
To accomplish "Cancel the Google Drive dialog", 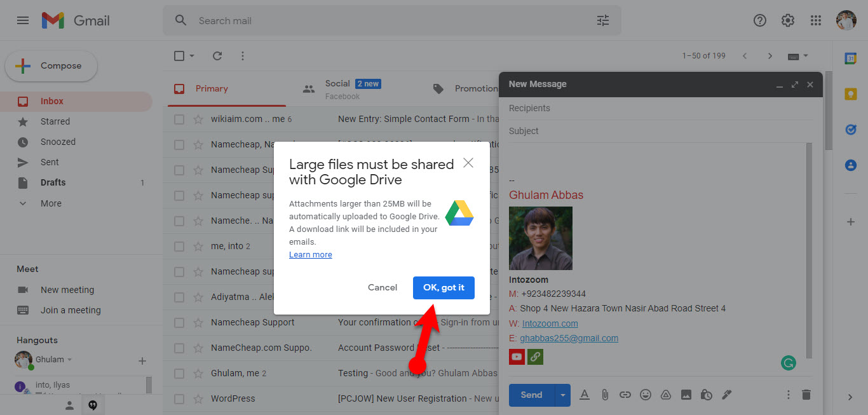I will coord(383,287).
